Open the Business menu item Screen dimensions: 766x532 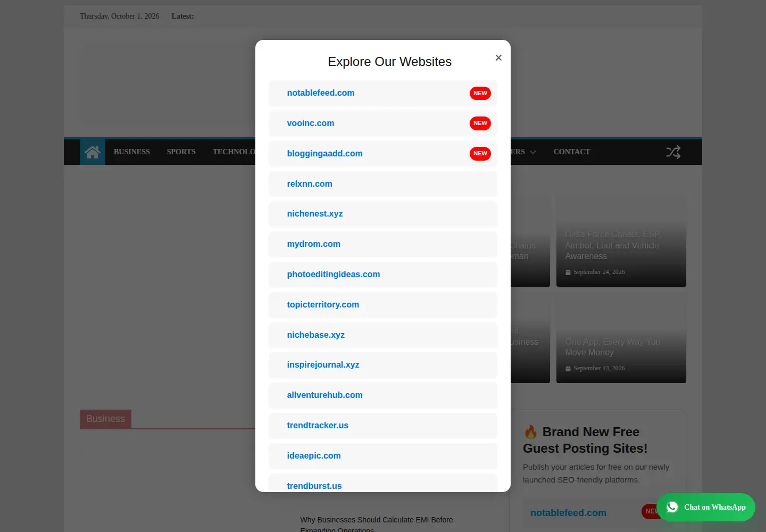pyautogui.click(x=132, y=152)
